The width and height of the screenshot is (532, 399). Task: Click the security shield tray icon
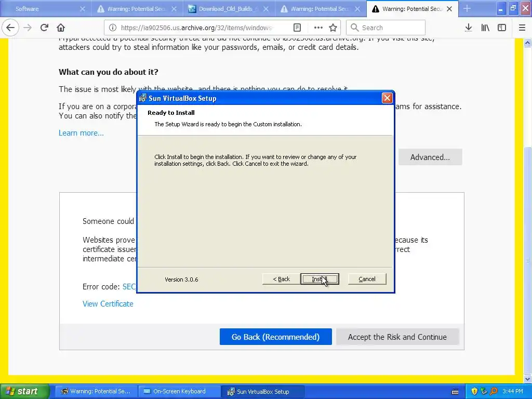click(x=474, y=392)
